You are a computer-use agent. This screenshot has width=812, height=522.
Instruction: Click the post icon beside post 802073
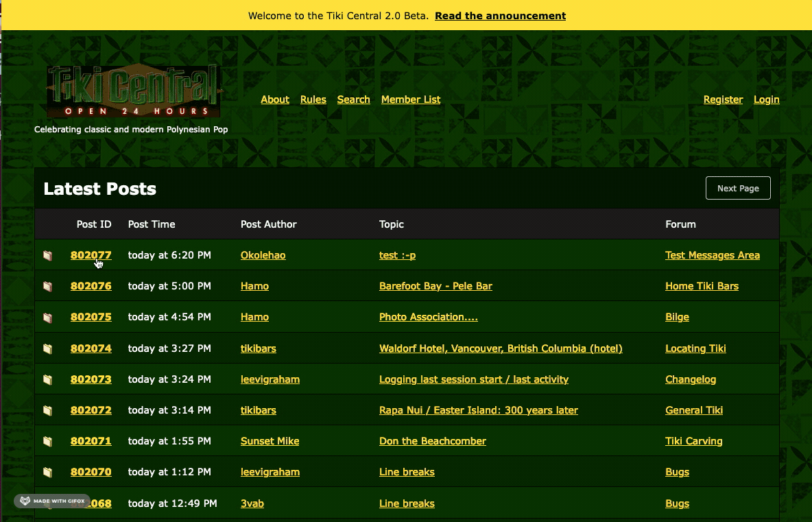coord(47,379)
